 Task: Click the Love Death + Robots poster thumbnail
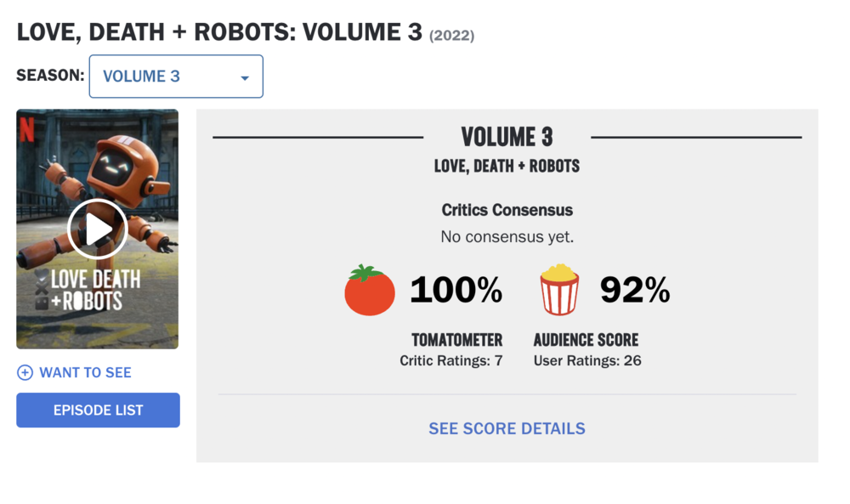coord(98,229)
